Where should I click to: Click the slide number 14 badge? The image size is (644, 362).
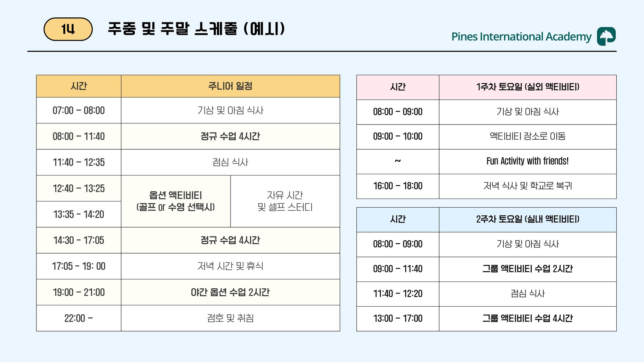pos(68,29)
